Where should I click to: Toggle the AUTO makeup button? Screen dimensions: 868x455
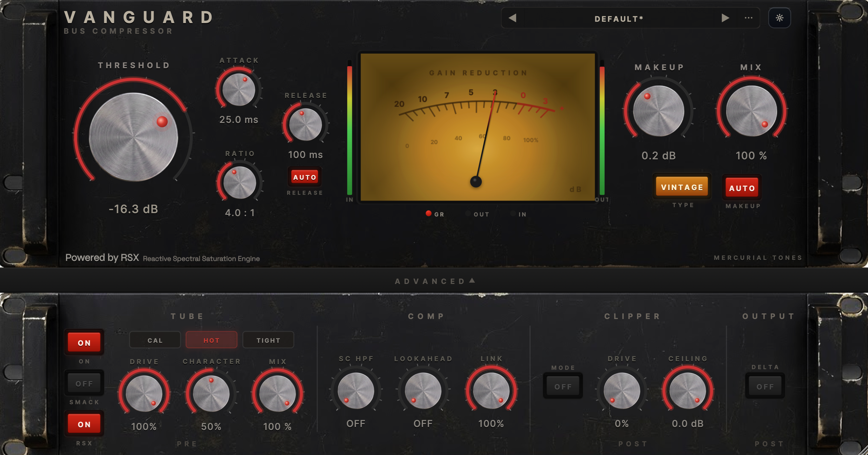(x=742, y=188)
